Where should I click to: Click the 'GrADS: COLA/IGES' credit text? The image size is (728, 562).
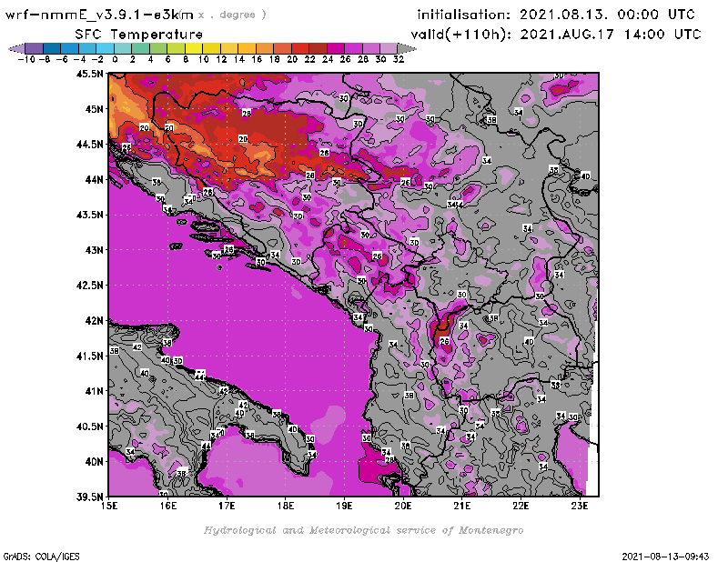click(41, 557)
